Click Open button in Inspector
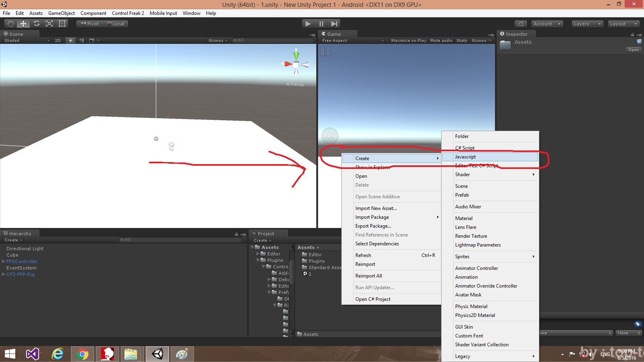Screen dimensions: 644x362 point(634,50)
